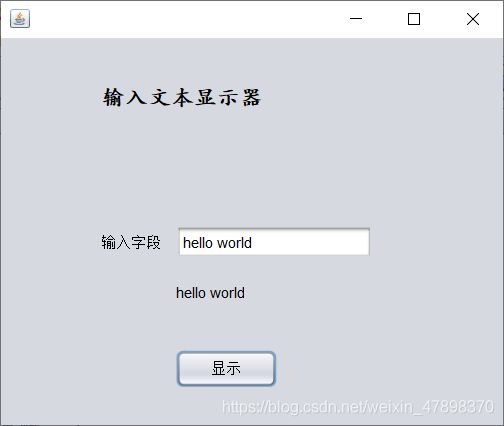The height and width of the screenshot is (426, 504).
Task: Focus the text field containing hello world
Action: pyautogui.click(x=274, y=242)
